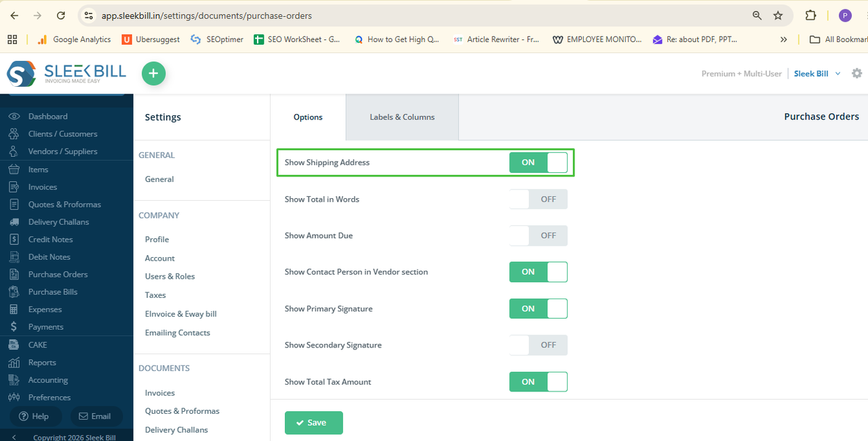Toggle Show Primary Signature switch
Viewport: 868px width, 441px height.
pos(538,309)
